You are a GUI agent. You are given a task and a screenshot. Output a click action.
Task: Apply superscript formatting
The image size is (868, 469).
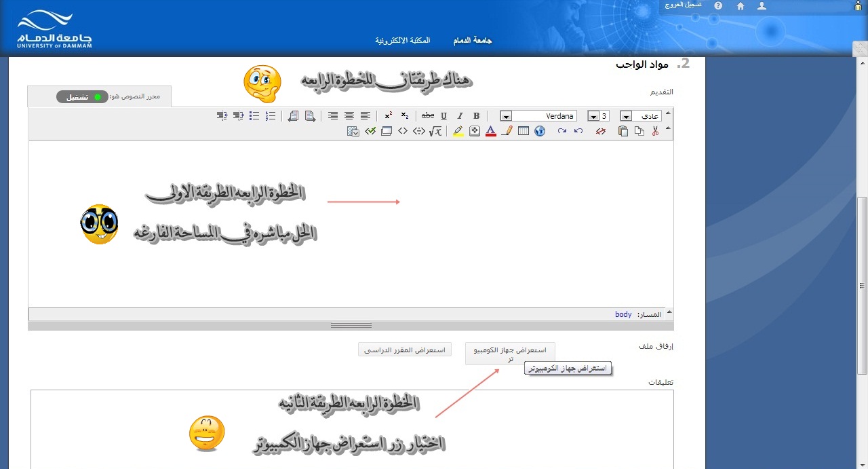388,116
